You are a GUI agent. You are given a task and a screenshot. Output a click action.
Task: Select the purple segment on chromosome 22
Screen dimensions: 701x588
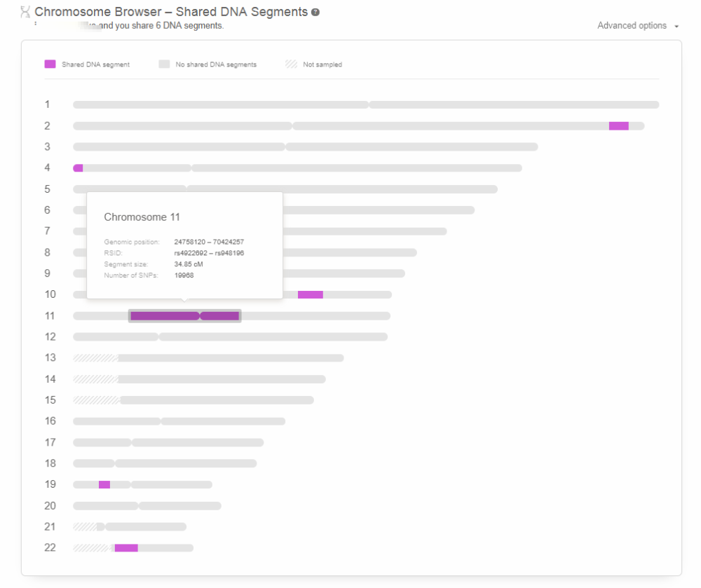coord(126,547)
